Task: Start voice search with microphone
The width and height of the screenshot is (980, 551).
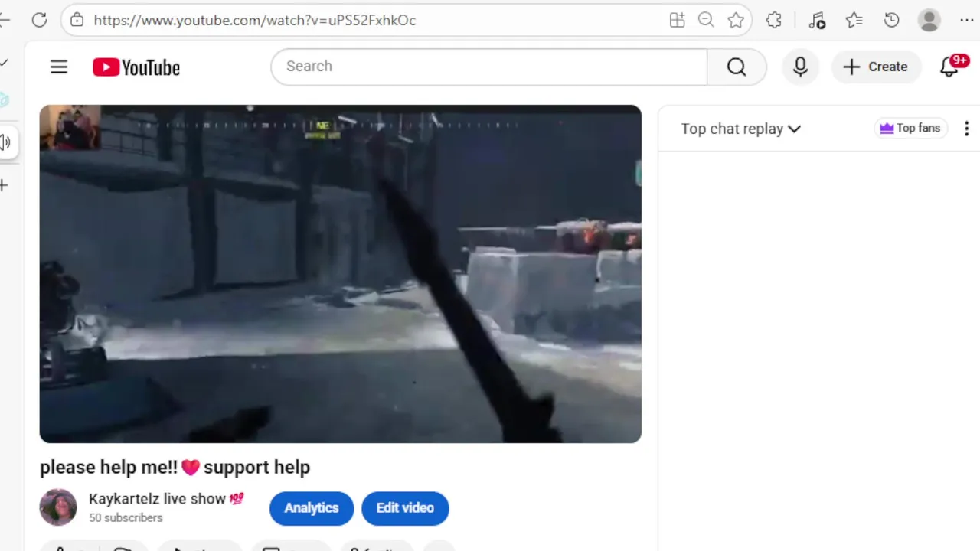Action: tap(800, 67)
